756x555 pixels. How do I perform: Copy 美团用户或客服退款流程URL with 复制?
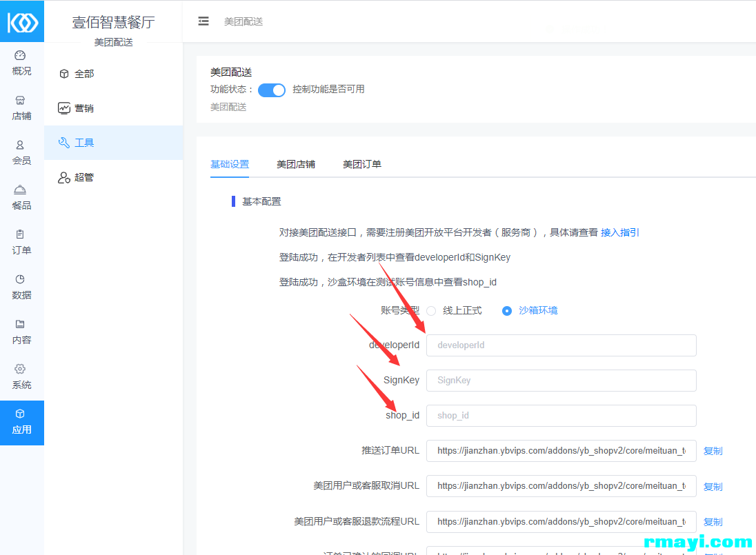[713, 522]
